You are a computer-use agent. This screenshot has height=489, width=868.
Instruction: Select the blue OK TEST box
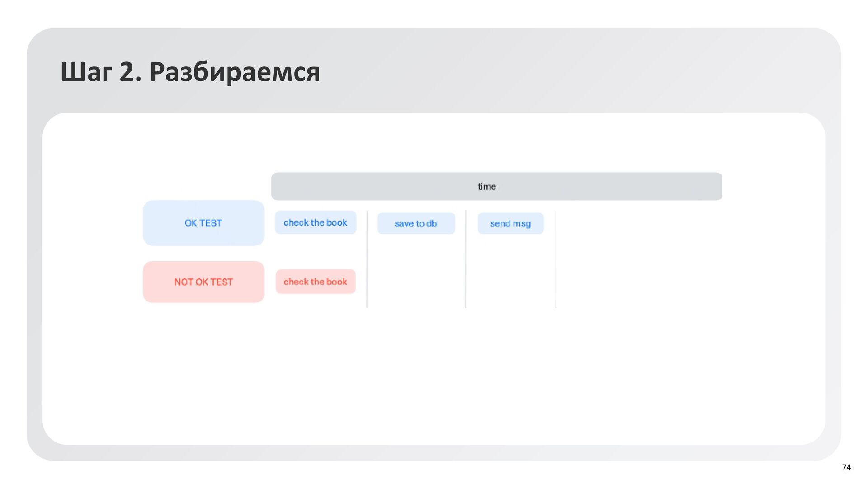[203, 223]
